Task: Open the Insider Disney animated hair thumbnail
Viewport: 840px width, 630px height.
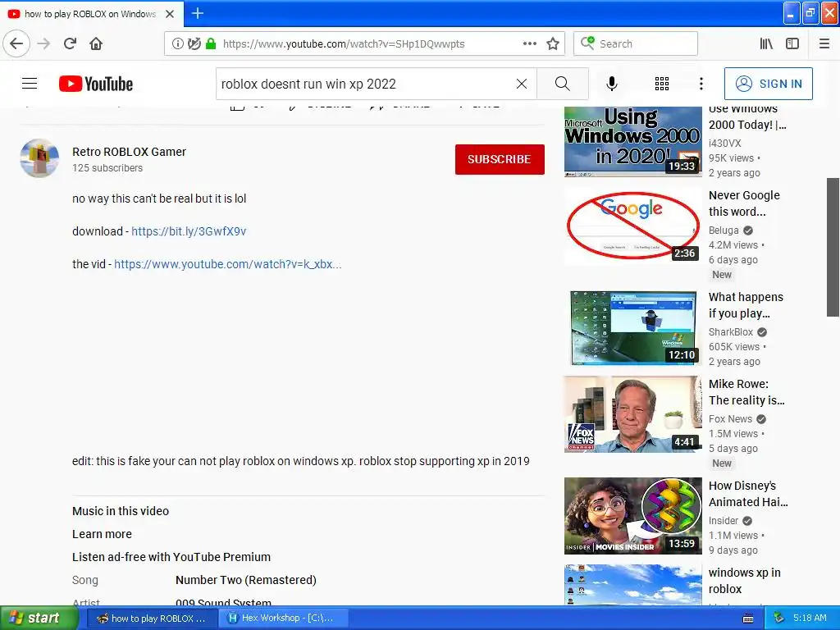Action: click(x=632, y=516)
